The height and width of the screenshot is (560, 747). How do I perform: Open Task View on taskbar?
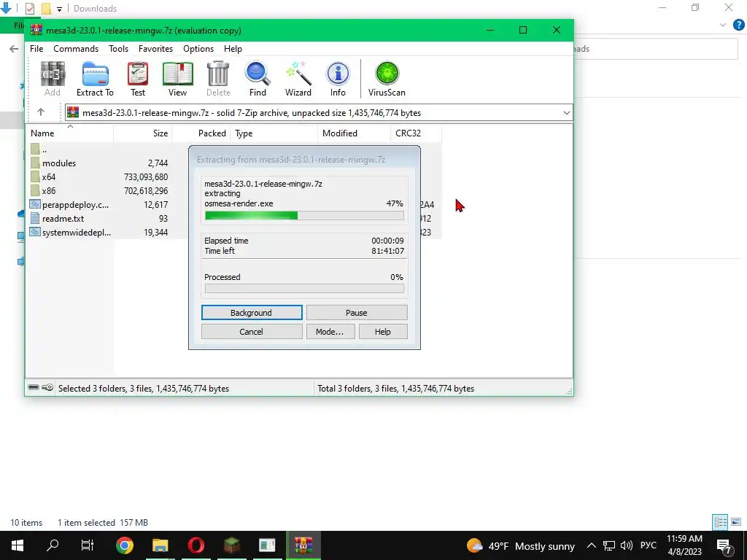(88, 545)
